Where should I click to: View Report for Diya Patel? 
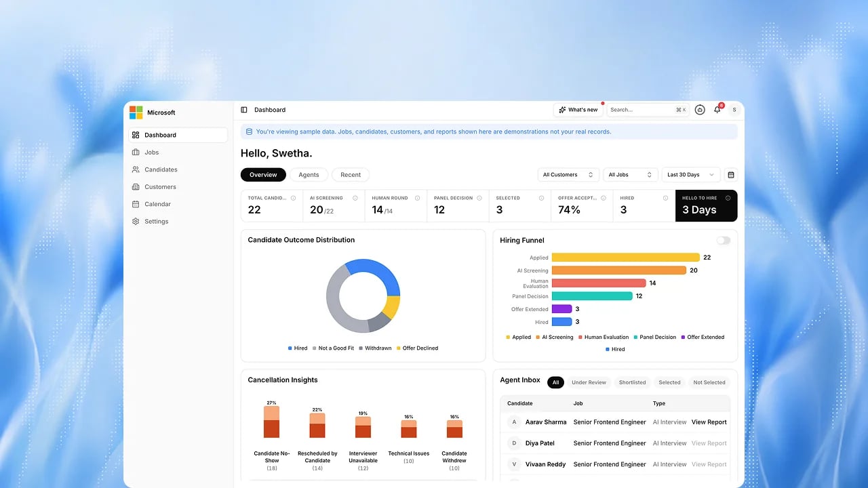709,443
